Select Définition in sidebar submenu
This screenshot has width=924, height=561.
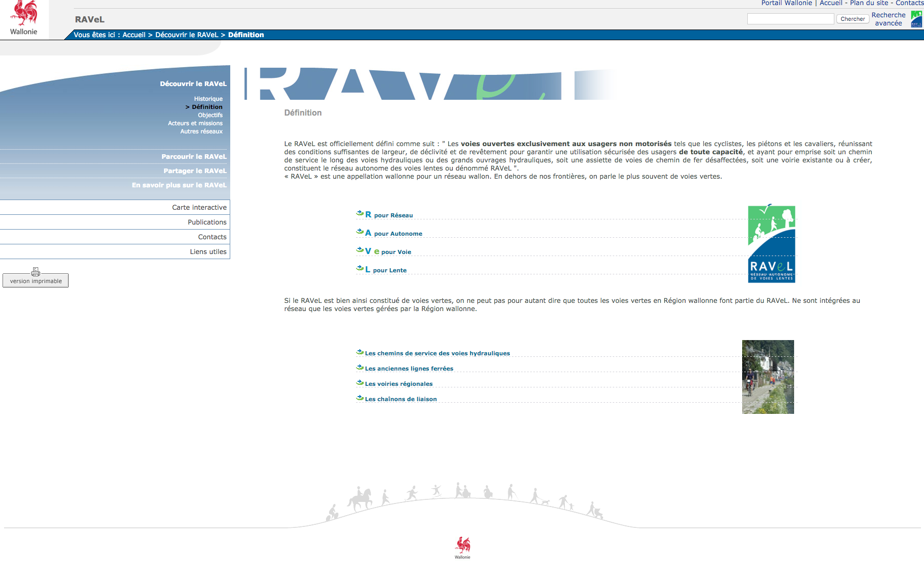(207, 107)
